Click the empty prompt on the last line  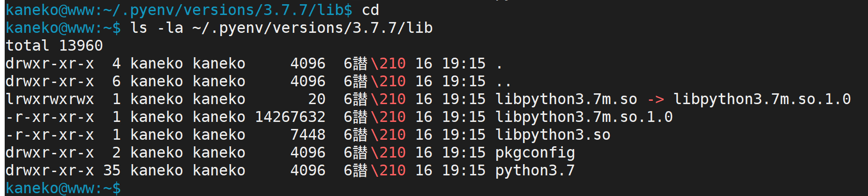pyautogui.click(x=63, y=188)
